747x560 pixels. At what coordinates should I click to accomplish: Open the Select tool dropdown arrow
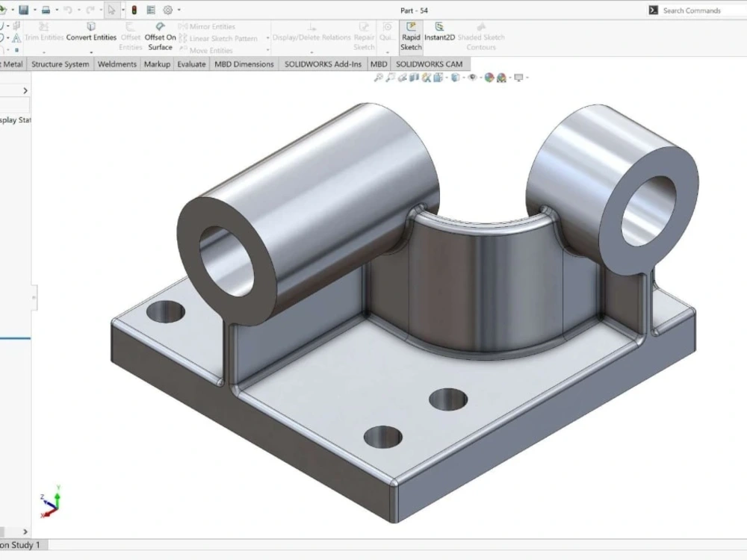click(123, 10)
